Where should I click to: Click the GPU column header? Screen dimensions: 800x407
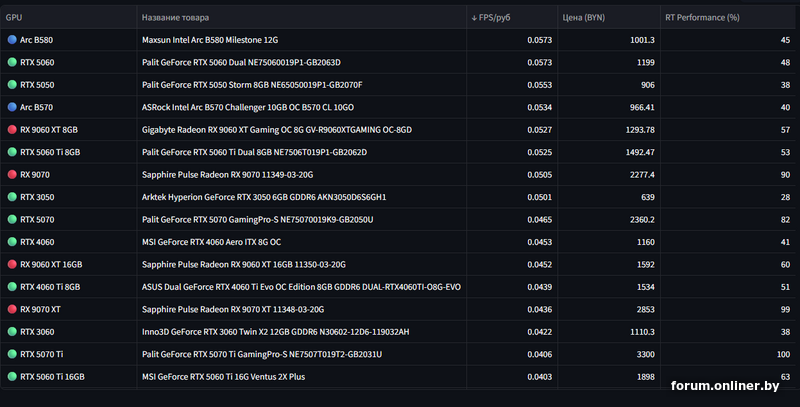(x=14, y=17)
